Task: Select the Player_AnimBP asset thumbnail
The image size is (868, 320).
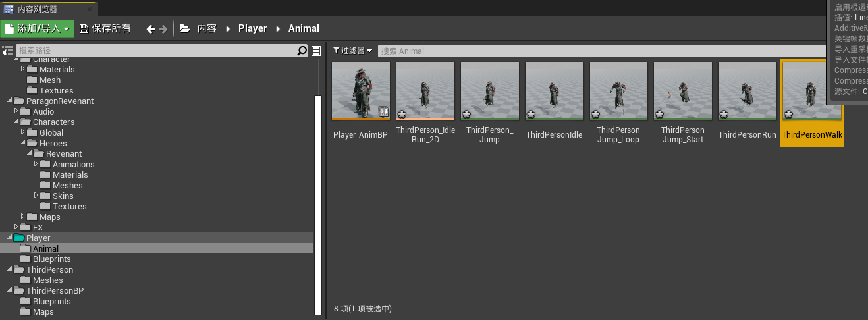Action: tap(360, 91)
